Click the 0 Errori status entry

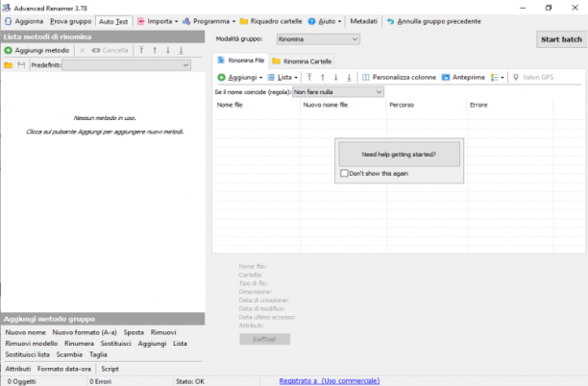pyautogui.click(x=101, y=381)
